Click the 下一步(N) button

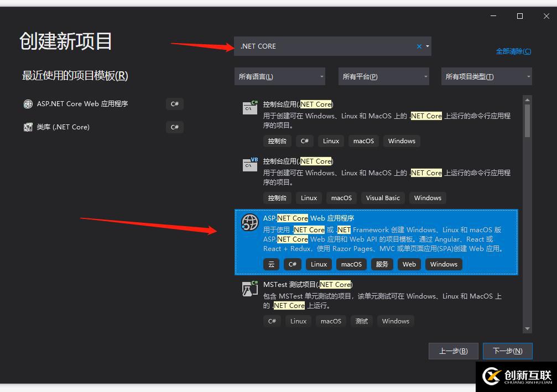coord(507,351)
